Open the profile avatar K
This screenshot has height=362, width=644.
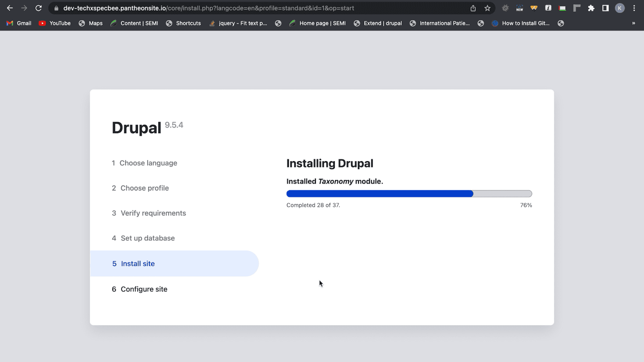tap(620, 8)
